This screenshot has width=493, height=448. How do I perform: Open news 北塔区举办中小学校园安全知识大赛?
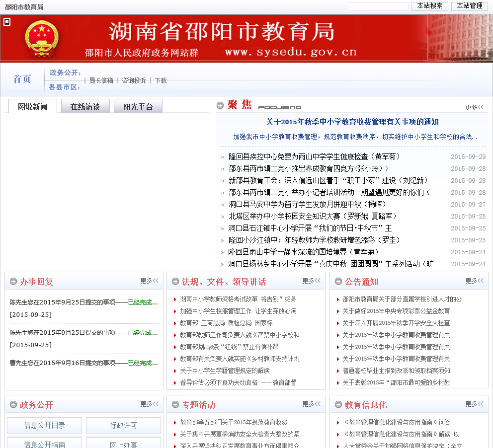[313, 216]
